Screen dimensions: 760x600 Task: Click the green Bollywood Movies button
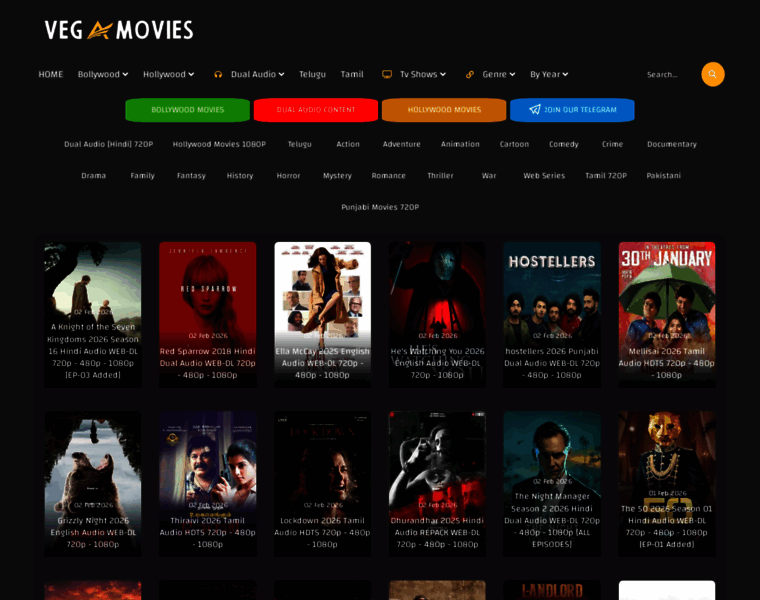(188, 110)
